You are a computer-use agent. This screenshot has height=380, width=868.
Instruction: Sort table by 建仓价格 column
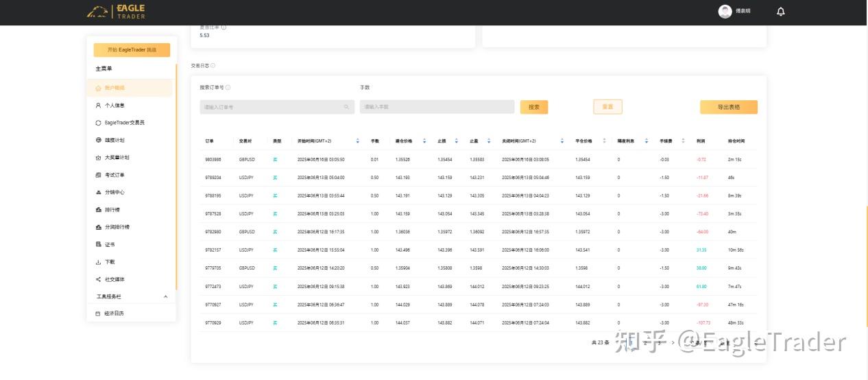coord(424,141)
